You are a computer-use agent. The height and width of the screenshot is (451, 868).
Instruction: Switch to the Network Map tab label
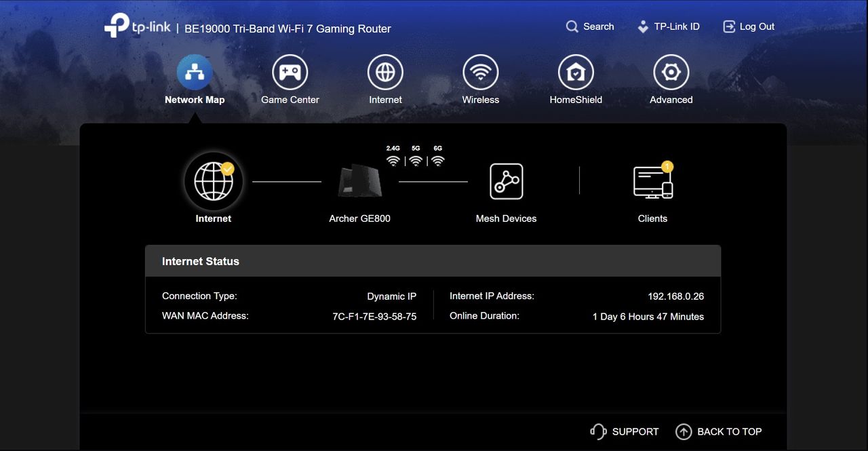(x=195, y=100)
